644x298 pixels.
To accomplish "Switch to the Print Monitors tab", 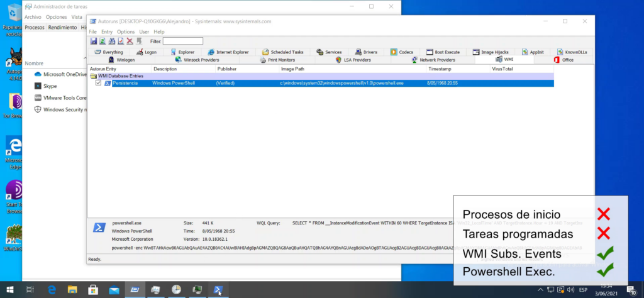I will (x=277, y=60).
